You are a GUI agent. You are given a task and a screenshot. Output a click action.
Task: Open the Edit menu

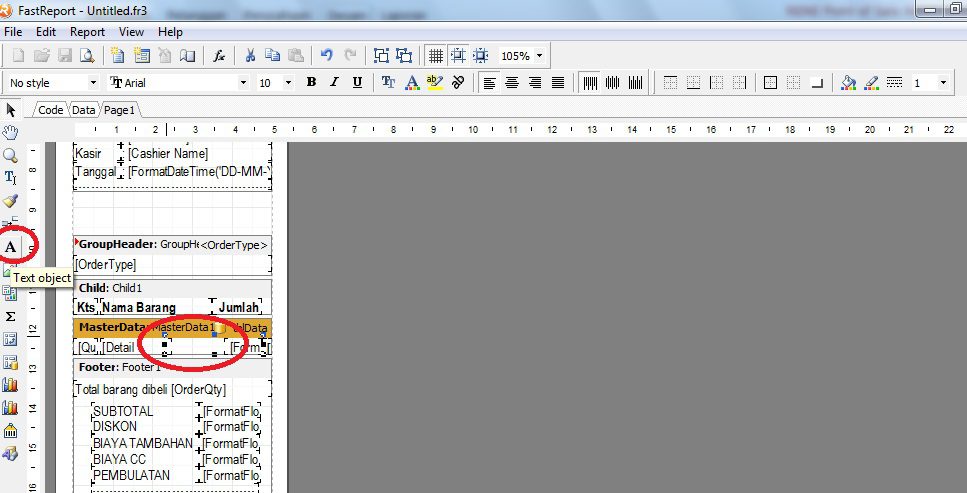pyautogui.click(x=46, y=32)
